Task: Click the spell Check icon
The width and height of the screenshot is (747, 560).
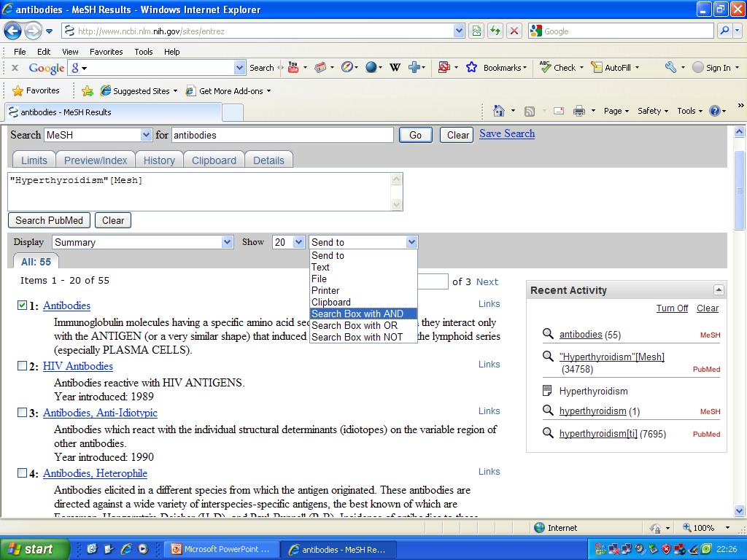Action: (545, 67)
